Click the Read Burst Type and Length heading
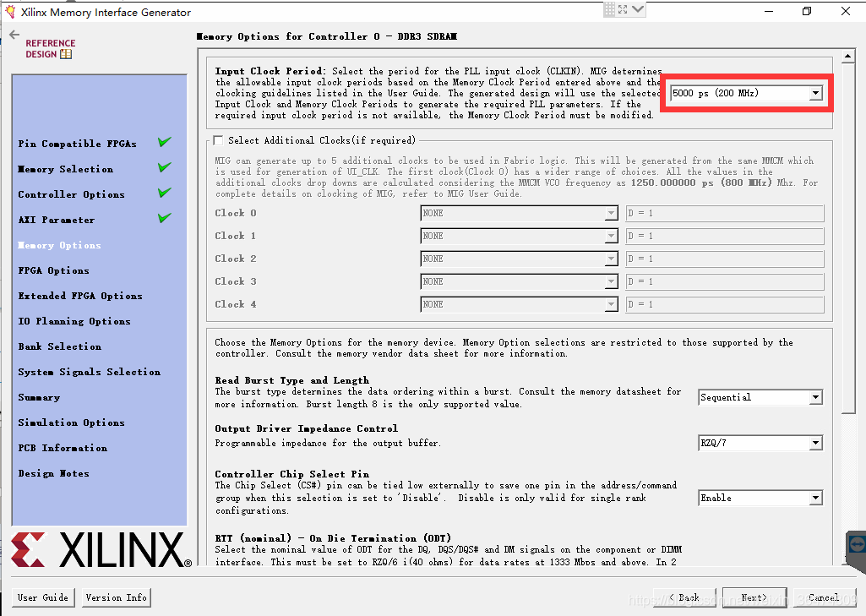The width and height of the screenshot is (866, 616). pyautogui.click(x=292, y=380)
